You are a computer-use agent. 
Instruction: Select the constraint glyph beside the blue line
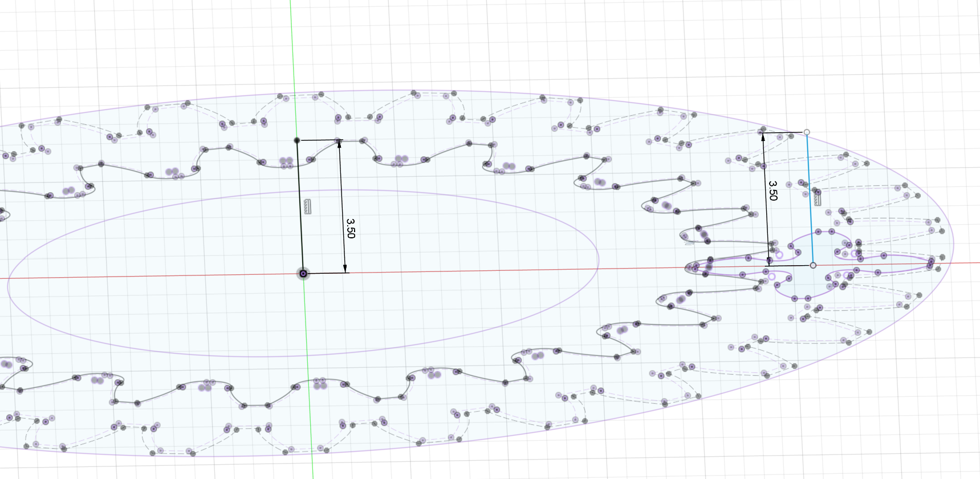tap(818, 198)
